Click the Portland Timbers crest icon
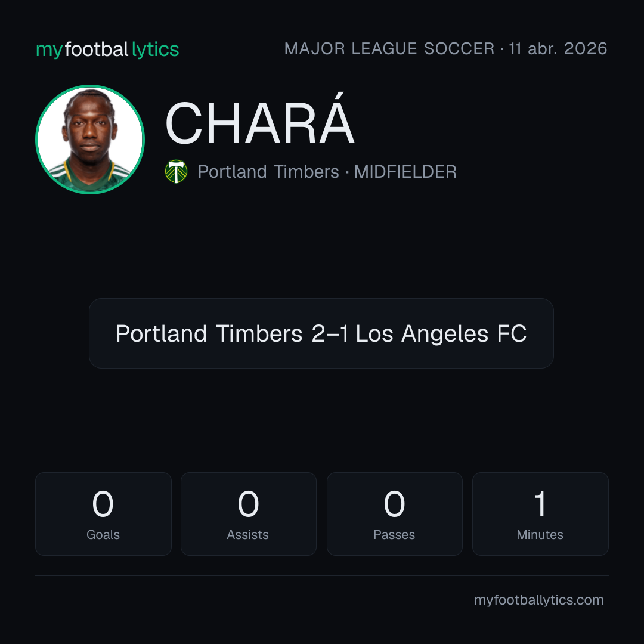The height and width of the screenshot is (644, 644). (176, 171)
